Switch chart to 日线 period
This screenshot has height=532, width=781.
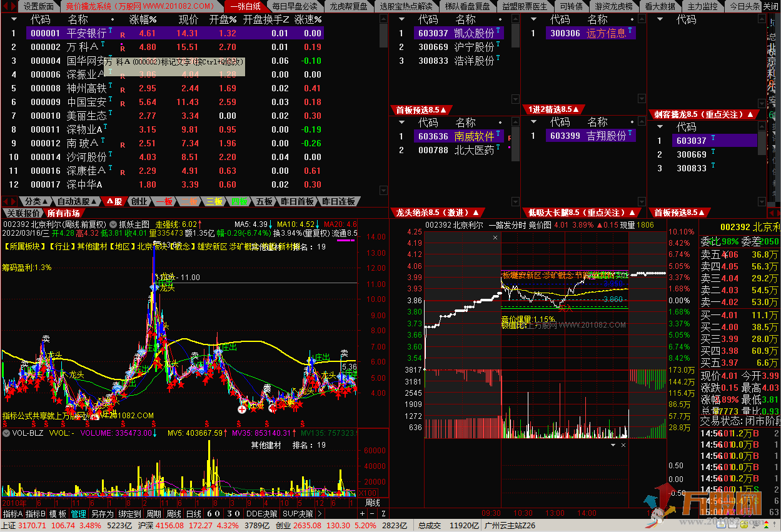(194, 513)
